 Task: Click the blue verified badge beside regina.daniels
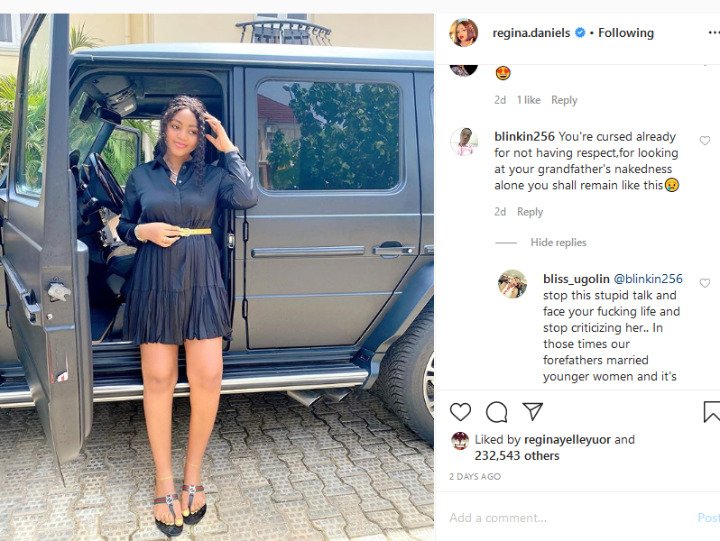click(x=580, y=33)
